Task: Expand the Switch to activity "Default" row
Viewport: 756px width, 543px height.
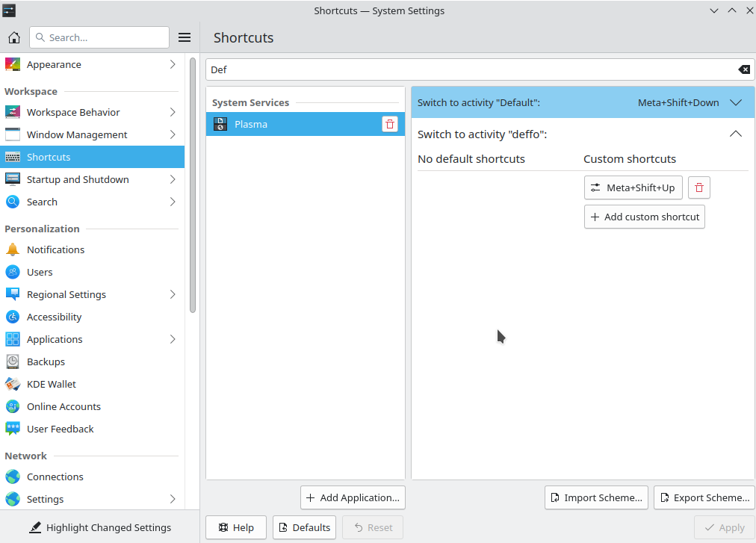Action: pos(735,102)
